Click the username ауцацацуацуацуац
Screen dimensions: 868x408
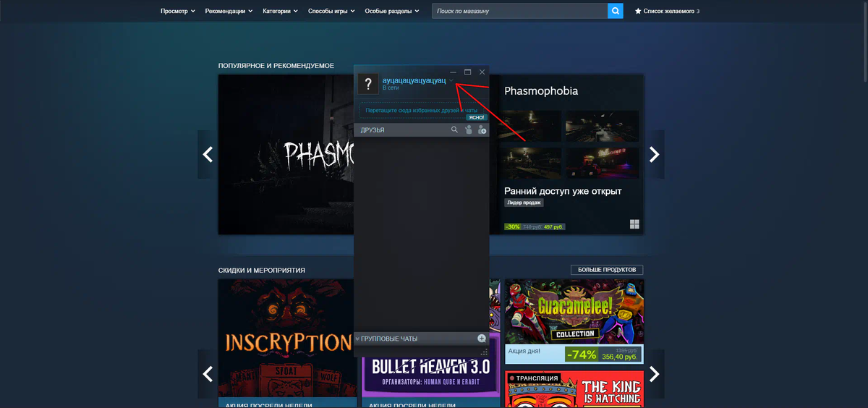[414, 80]
